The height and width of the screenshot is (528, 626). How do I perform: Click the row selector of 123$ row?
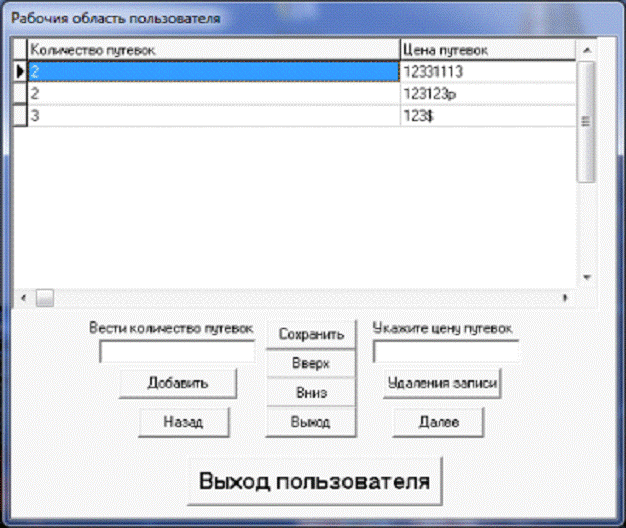[20, 116]
